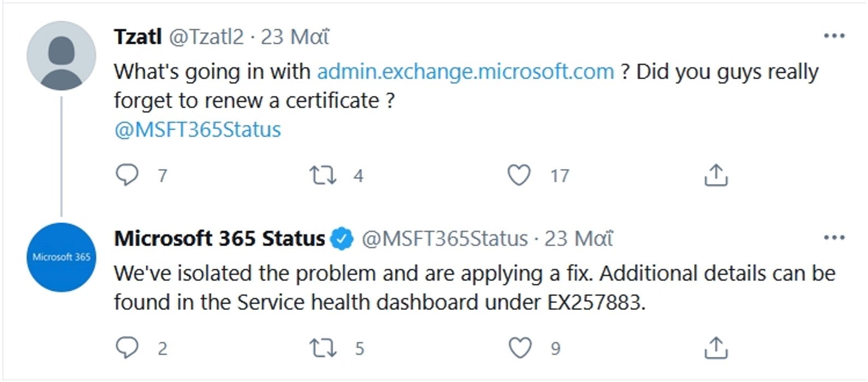Open more options on Microsoft 365 Status tweet

tap(834, 237)
